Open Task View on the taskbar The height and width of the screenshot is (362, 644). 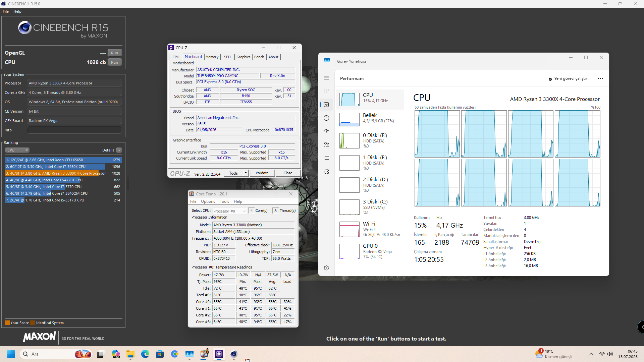100,354
